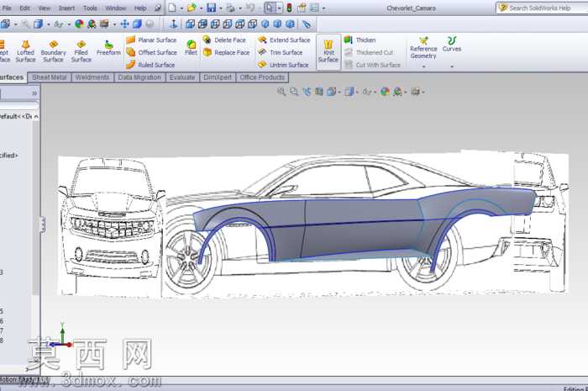Click the Extend Surface command
588x391 pixels.
(x=284, y=40)
